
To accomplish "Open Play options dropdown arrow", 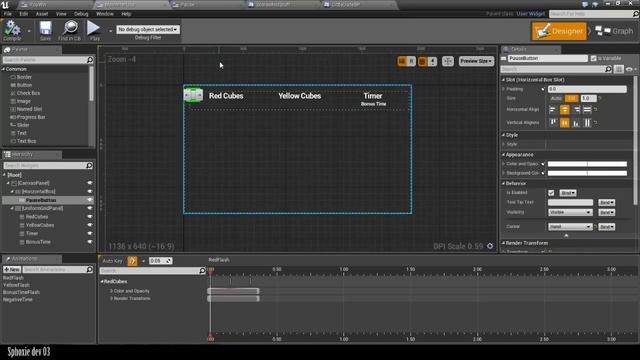I will click(110, 31).
